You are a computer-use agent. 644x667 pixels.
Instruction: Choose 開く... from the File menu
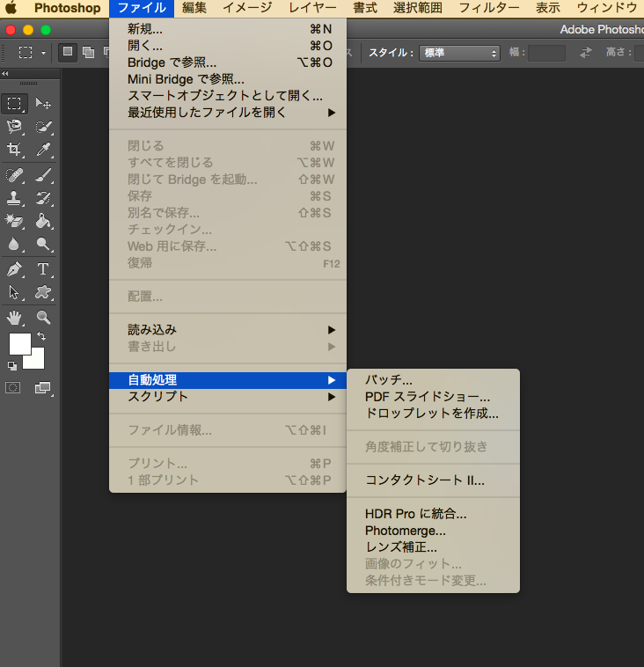click(228, 46)
